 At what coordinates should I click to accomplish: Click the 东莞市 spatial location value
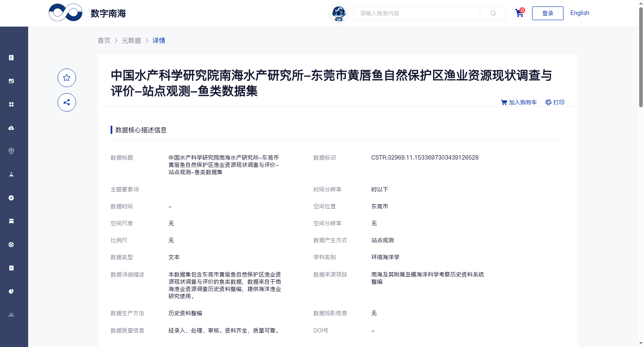click(380, 206)
